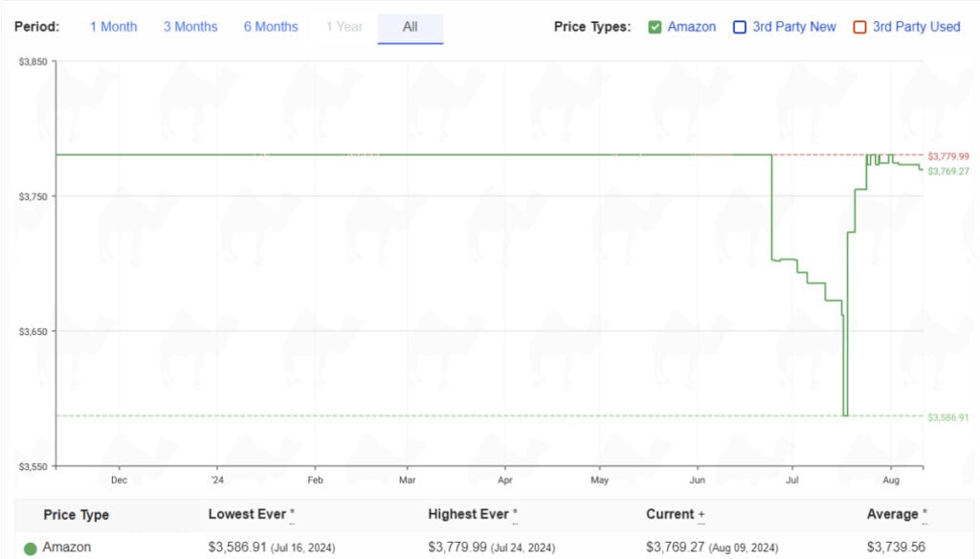Click the Mar x-axis label
The image size is (980, 559).
click(x=407, y=481)
